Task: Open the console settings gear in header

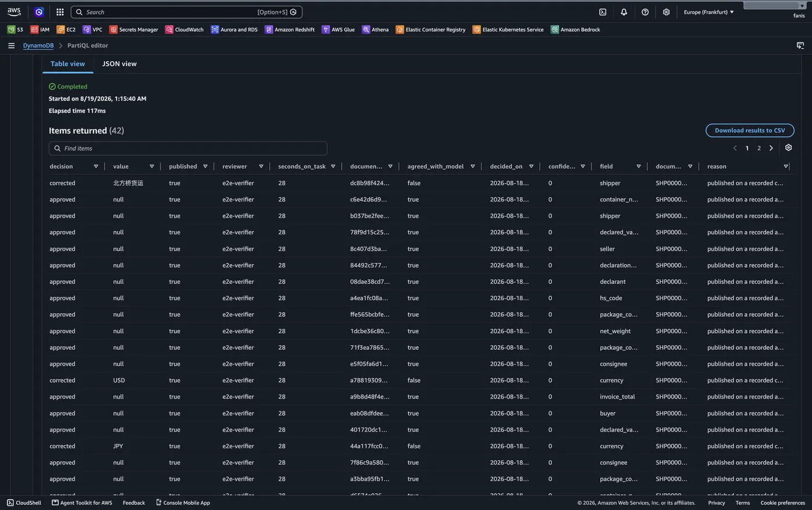Action: coord(666,12)
